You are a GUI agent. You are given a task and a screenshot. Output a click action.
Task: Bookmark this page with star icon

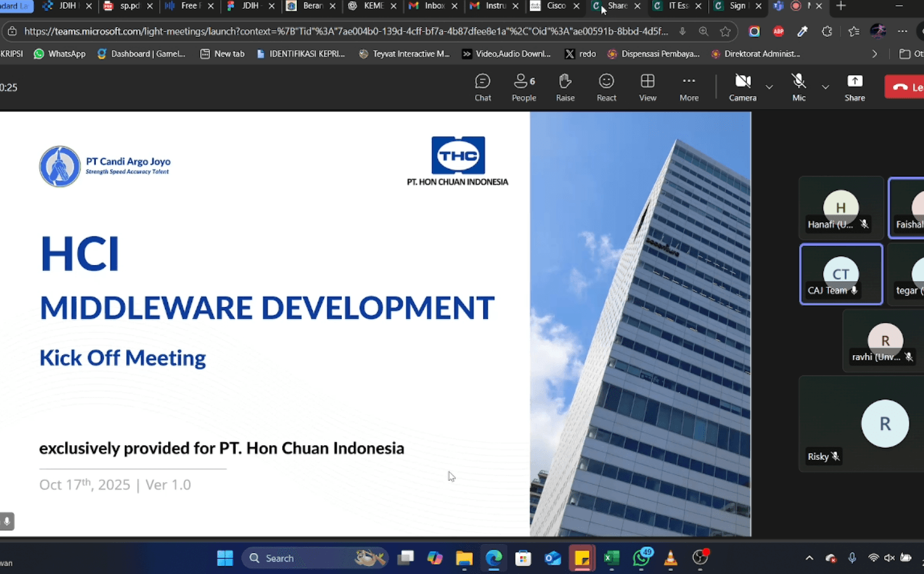[x=725, y=31]
